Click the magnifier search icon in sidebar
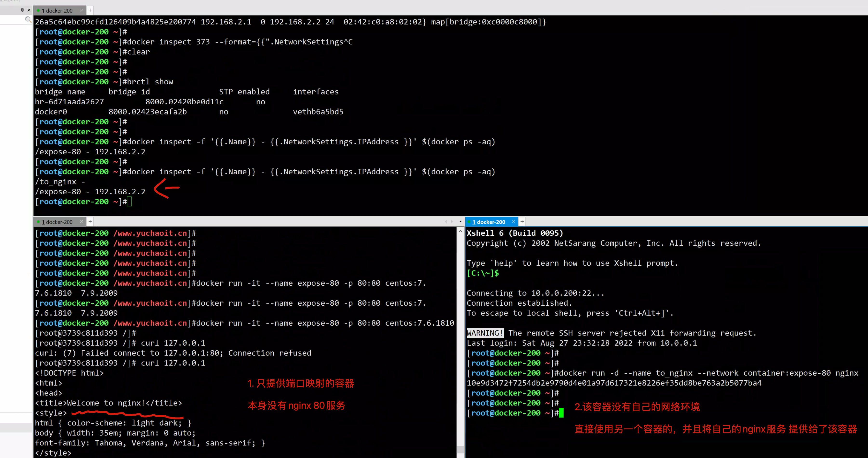 tap(28, 20)
